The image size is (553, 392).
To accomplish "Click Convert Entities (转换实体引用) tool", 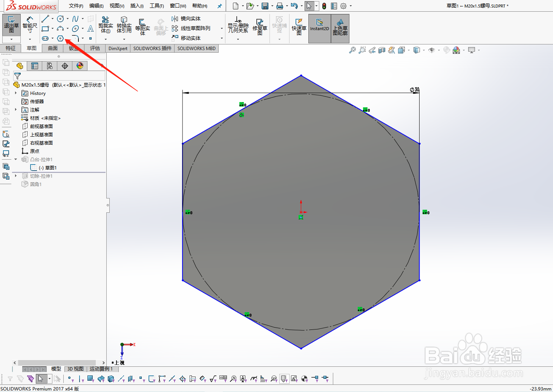I will [124, 24].
